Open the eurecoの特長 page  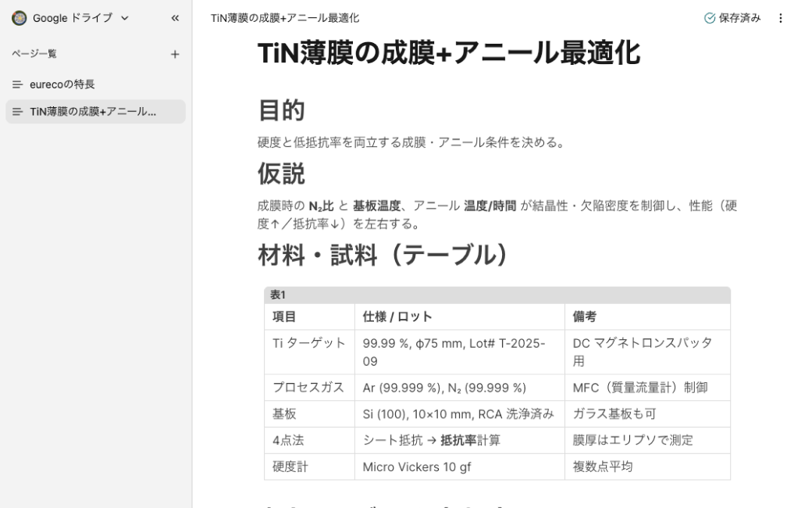(62, 84)
